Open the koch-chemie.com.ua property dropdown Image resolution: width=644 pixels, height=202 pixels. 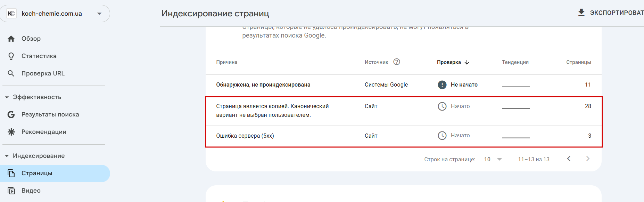tap(99, 14)
